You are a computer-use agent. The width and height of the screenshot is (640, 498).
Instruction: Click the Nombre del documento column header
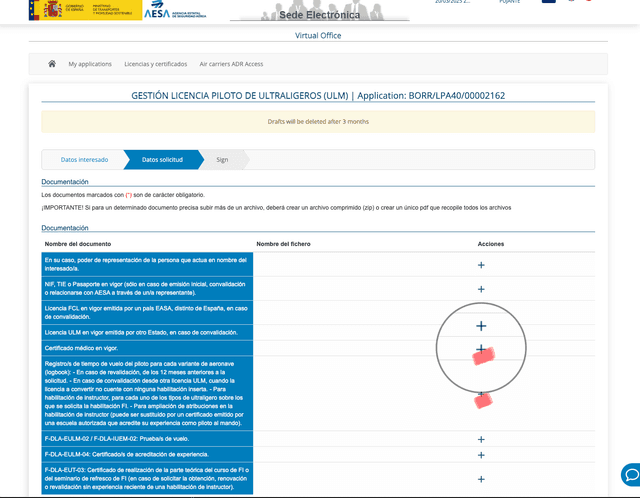pyautogui.click(x=78, y=244)
